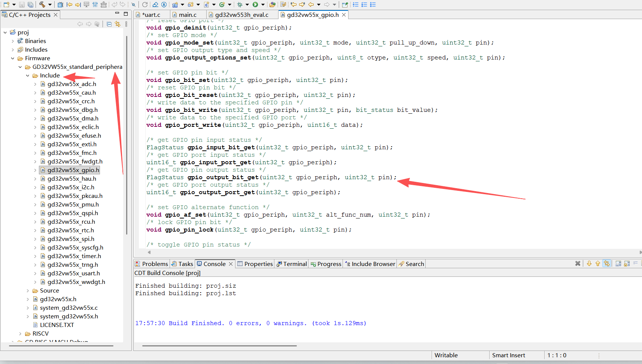Click the Copy Build Log icon in Console toolbar
Image resolution: width=642 pixels, height=364 pixels.
click(x=618, y=264)
